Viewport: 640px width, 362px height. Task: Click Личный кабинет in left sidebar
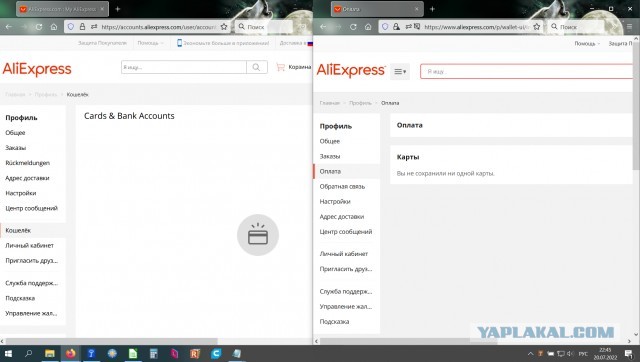tap(29, 245)
